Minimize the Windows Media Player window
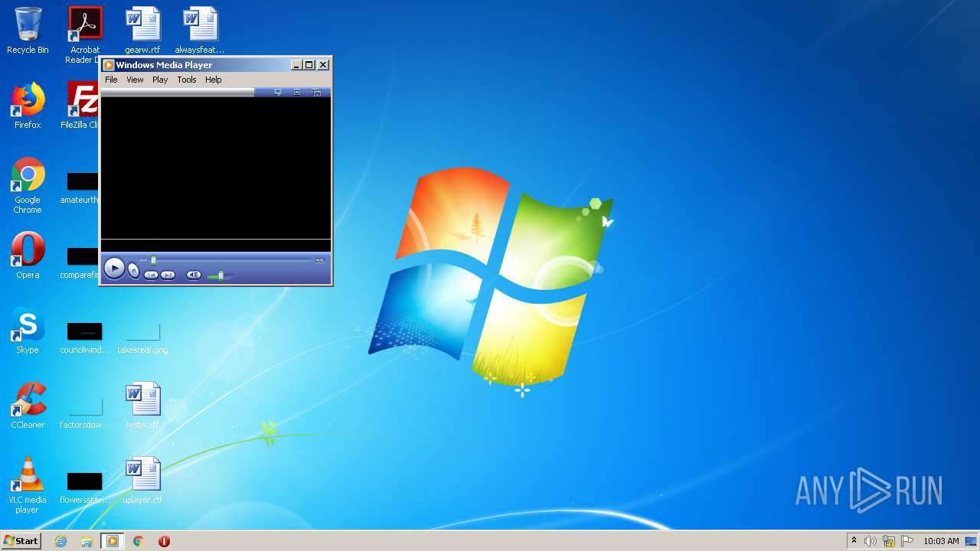The image size is (980, 551). tap(297, 65)
